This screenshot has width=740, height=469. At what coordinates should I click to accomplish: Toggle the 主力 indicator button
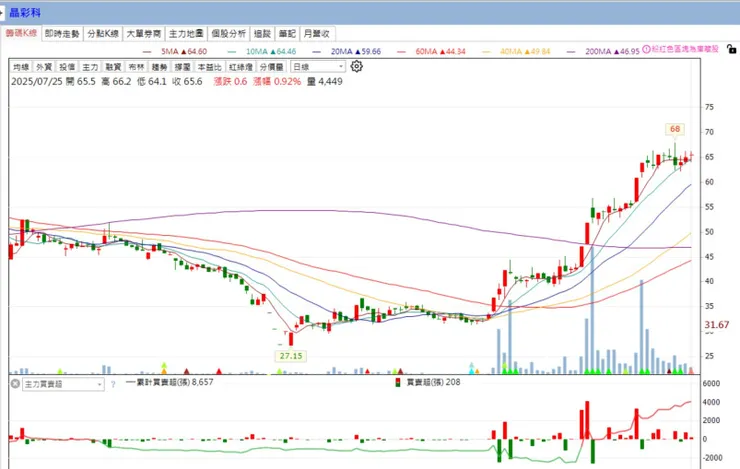tap(90, 67)
